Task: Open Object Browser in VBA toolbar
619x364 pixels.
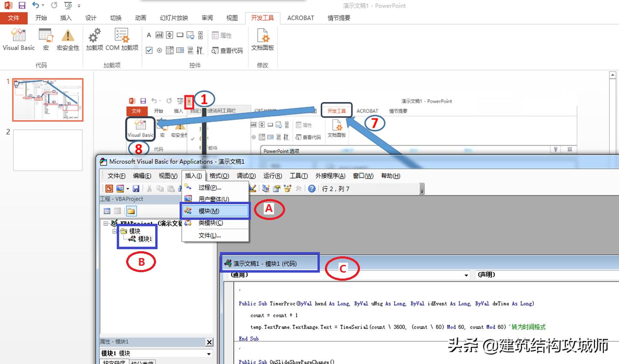Action: point(287,188)
